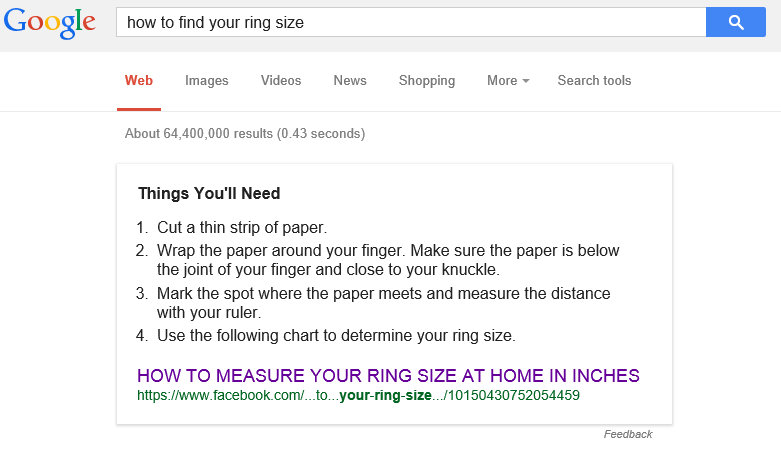
Task: Click the Things You'll Need heading
Action: tap(209, 193)
